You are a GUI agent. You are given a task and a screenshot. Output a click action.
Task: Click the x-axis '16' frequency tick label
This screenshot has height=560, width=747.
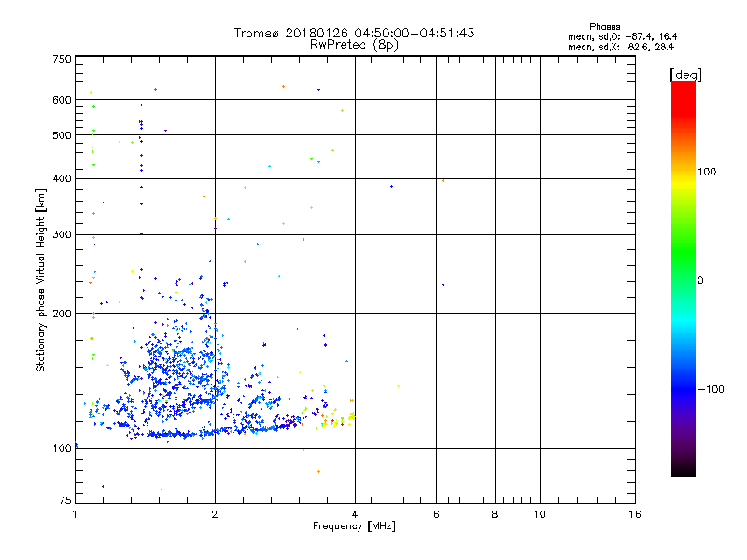[635, 514]
